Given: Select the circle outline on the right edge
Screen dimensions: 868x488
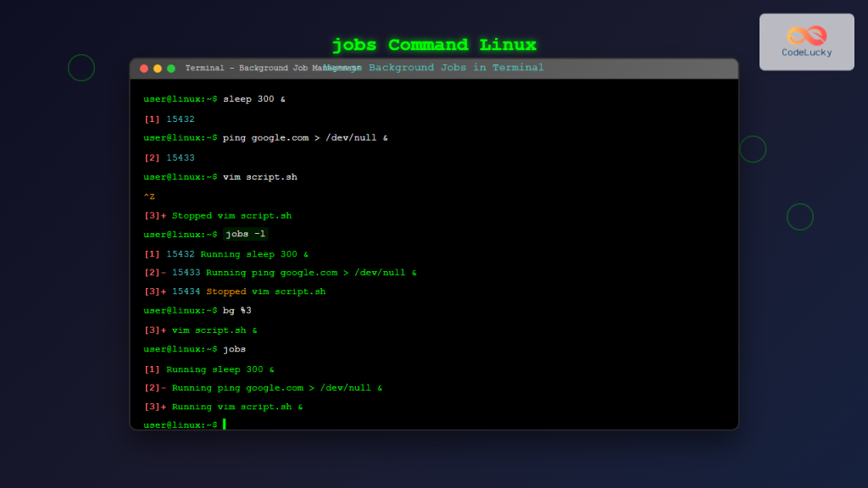Looking at the screenshot, I should point(754,148).
